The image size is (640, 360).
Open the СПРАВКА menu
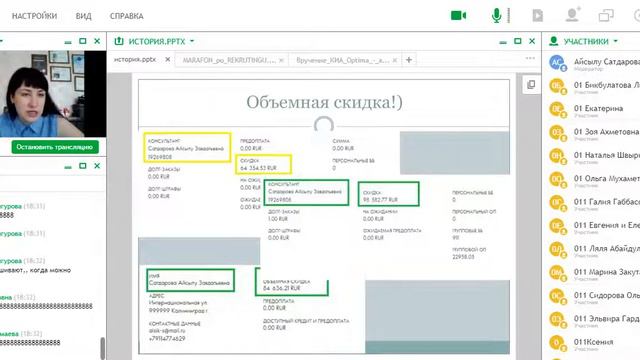coord(127,16)
